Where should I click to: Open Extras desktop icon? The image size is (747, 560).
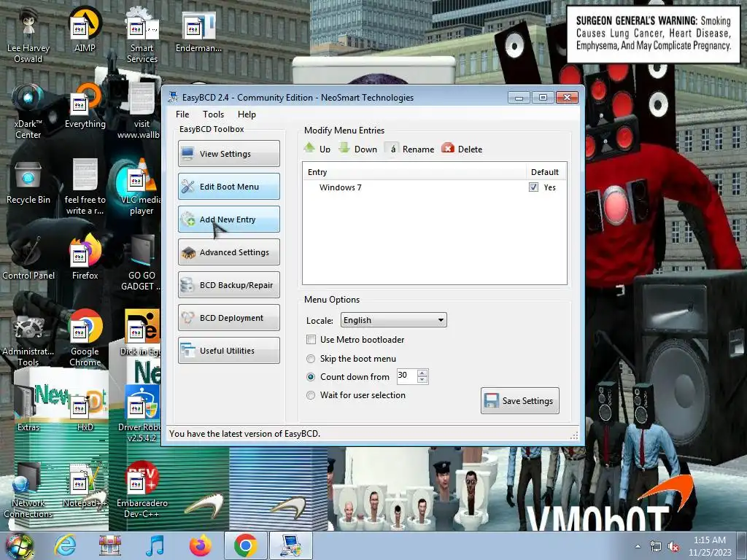tap(28, 410)
